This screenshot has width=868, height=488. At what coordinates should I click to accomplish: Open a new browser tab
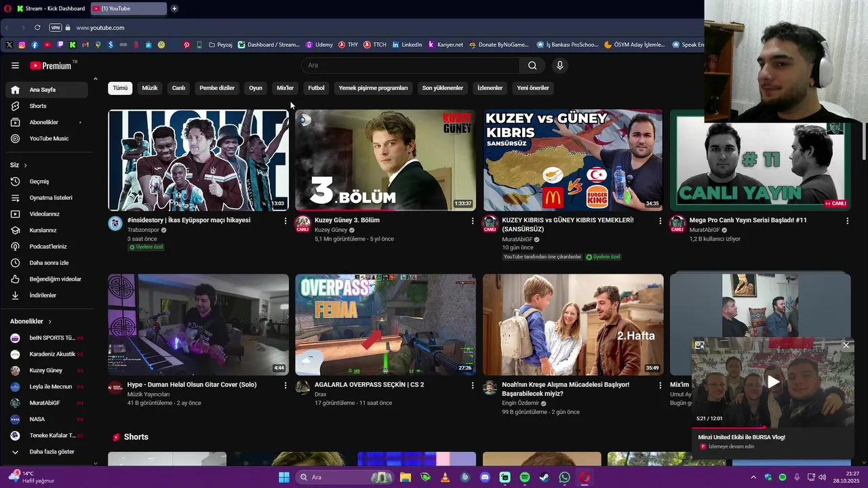pos(174,8)
